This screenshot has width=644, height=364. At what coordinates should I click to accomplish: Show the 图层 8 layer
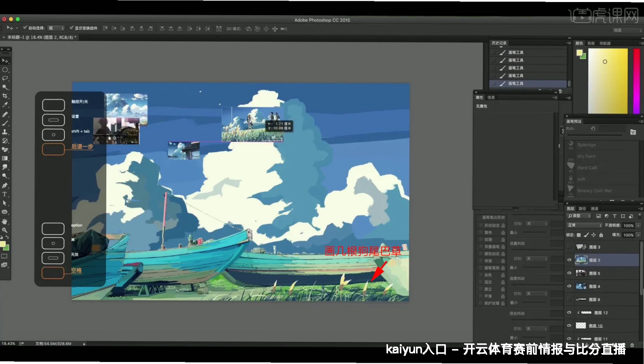click(569, 299)
